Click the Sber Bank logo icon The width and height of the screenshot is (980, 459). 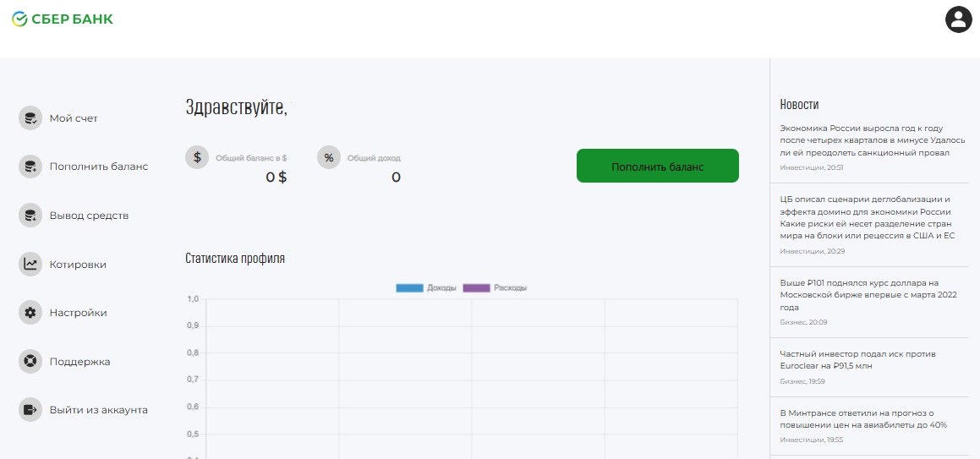[19, 19]
